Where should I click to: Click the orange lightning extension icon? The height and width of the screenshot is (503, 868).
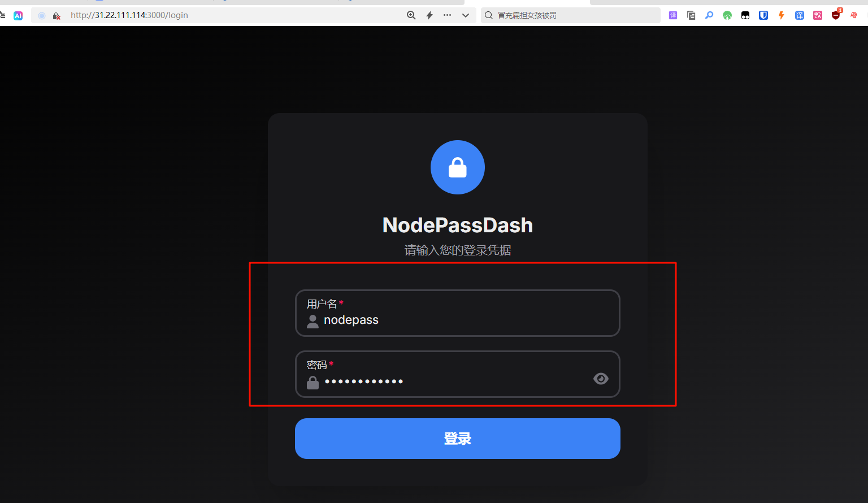point(782,15)
